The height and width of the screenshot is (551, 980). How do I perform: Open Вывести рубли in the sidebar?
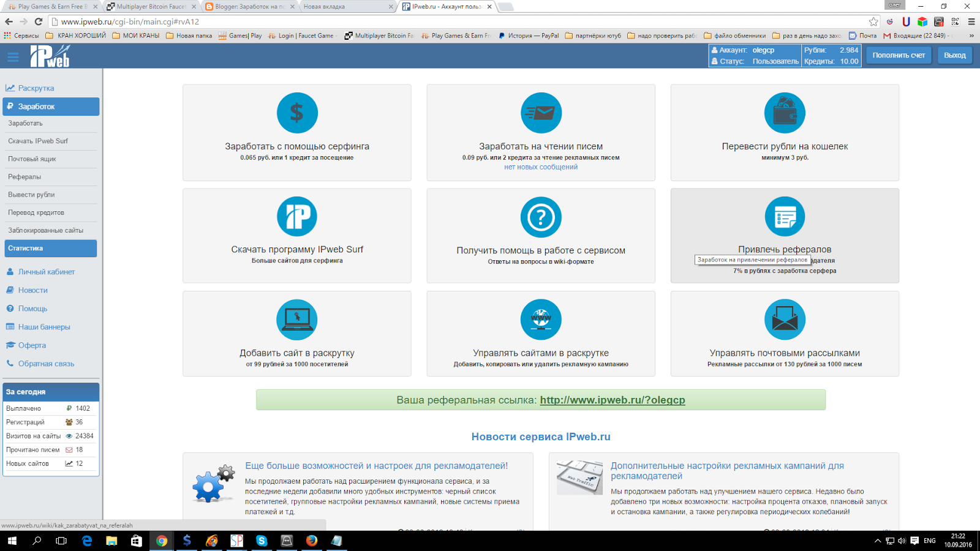(51, 195)
